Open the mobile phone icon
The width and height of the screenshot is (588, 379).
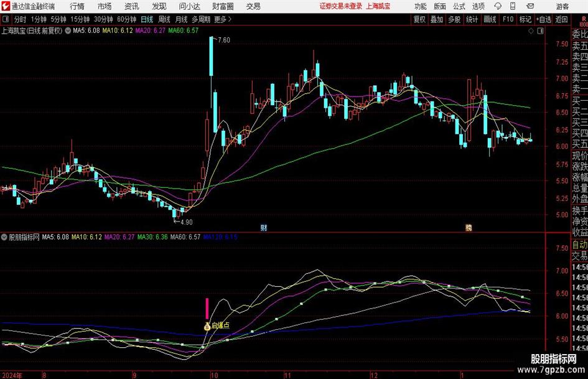(513, 6)
